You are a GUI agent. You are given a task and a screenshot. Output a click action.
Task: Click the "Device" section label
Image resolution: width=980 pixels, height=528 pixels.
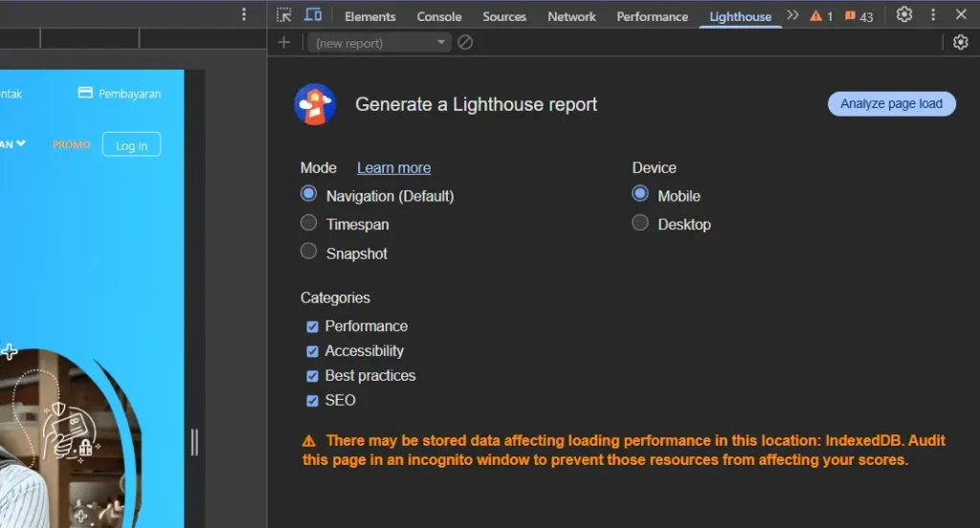pos(654,168)
